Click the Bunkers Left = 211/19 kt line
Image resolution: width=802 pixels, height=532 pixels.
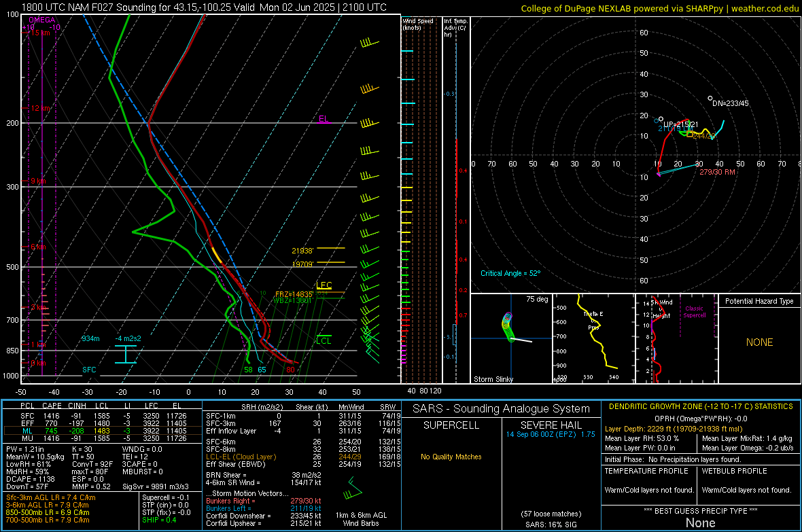coord(264,508)
